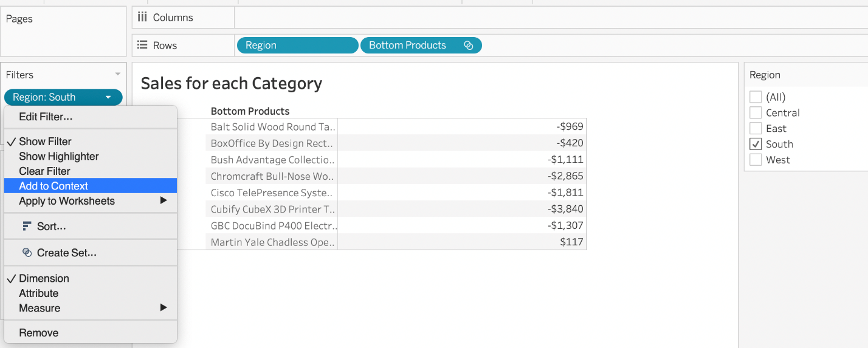The height and width of the screenshot is (348, 868).
Task: Expand the Filters shelf dropdown arrow
Action: pos(117,75)
